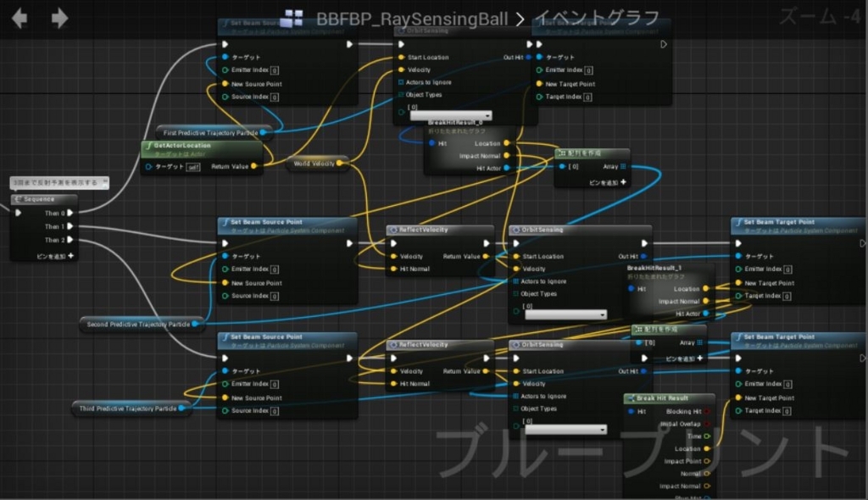Click the Sequence node's input execution pin
868x500 pixels.
[19, 213]
